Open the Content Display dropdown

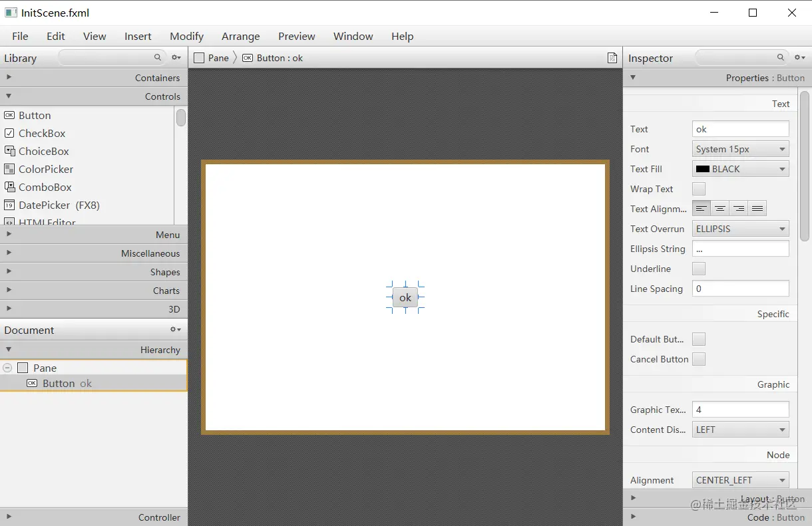click(740, 429)
